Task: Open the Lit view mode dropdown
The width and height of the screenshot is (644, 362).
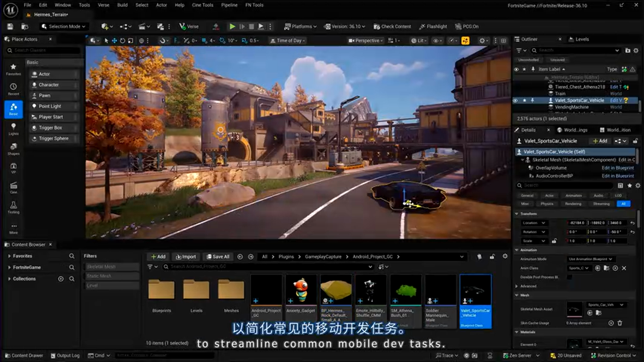Action: 419,41
